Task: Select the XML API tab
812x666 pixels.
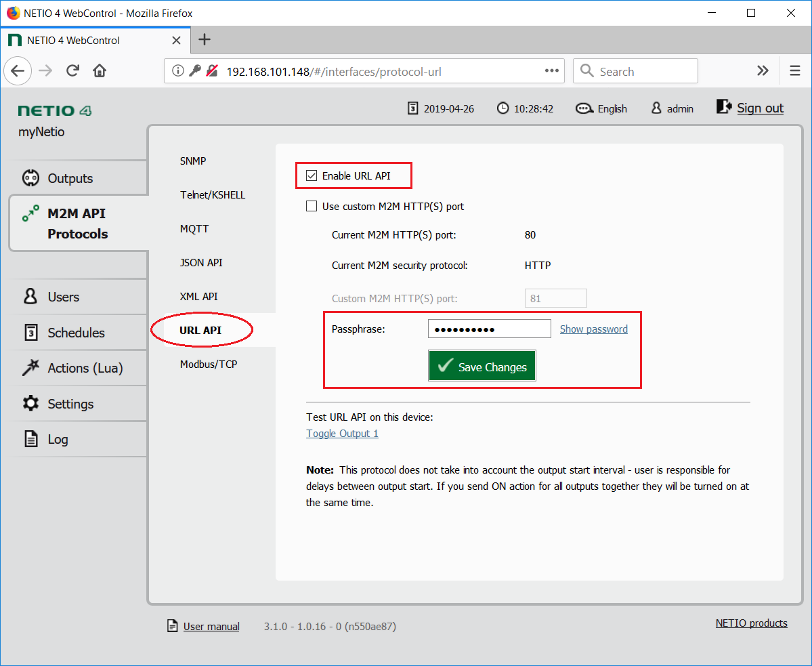Action: click(199, 296)
